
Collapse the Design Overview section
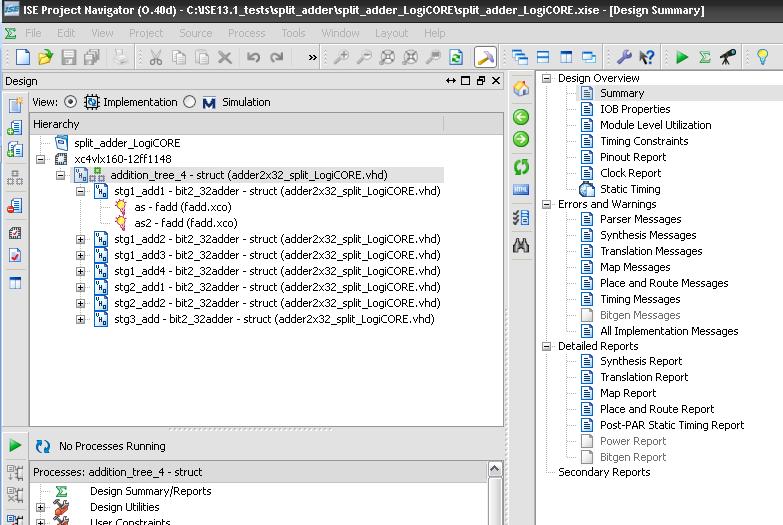click(547, 78)
